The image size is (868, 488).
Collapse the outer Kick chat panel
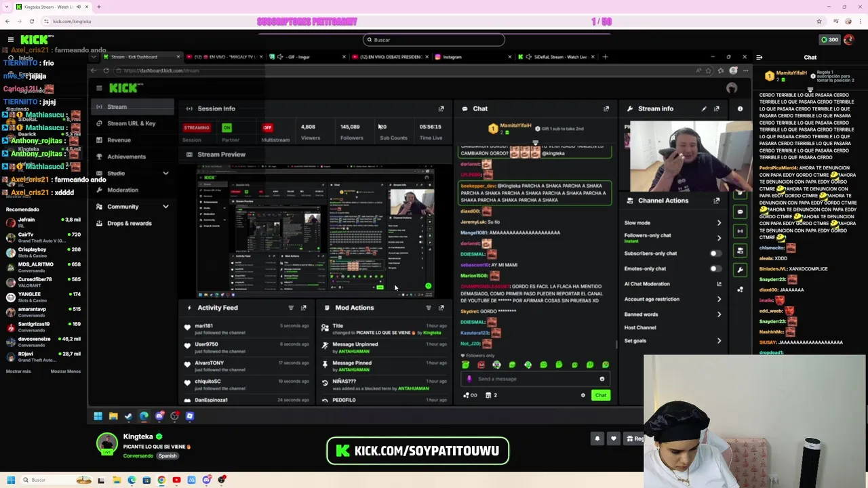coord(759,58)
